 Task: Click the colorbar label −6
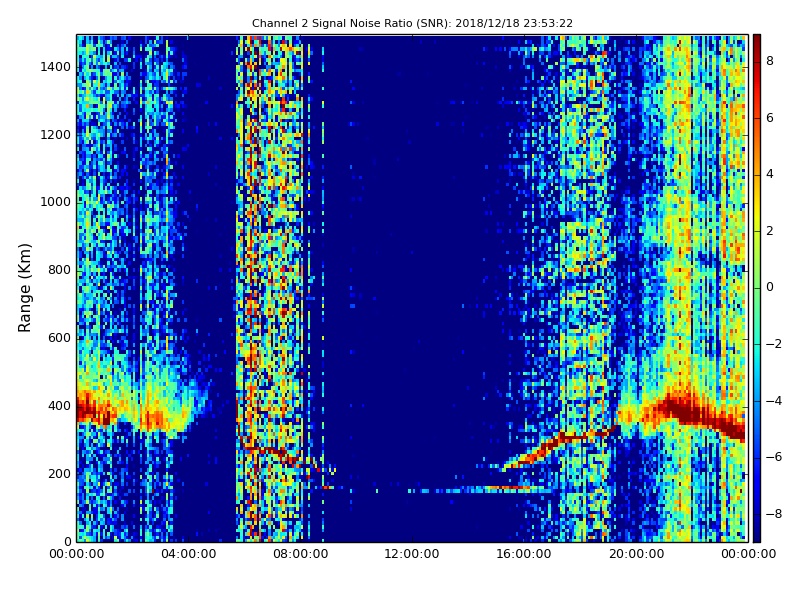coord(773,457)
